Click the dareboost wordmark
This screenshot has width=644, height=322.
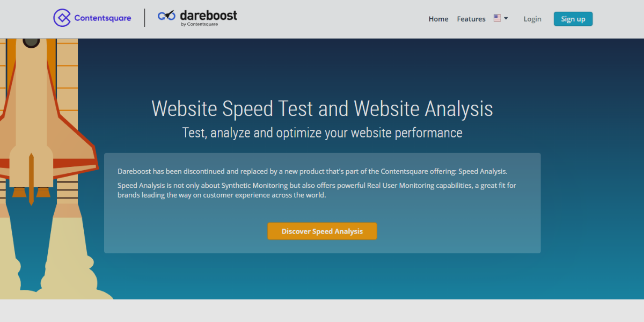tap(208, 15)
